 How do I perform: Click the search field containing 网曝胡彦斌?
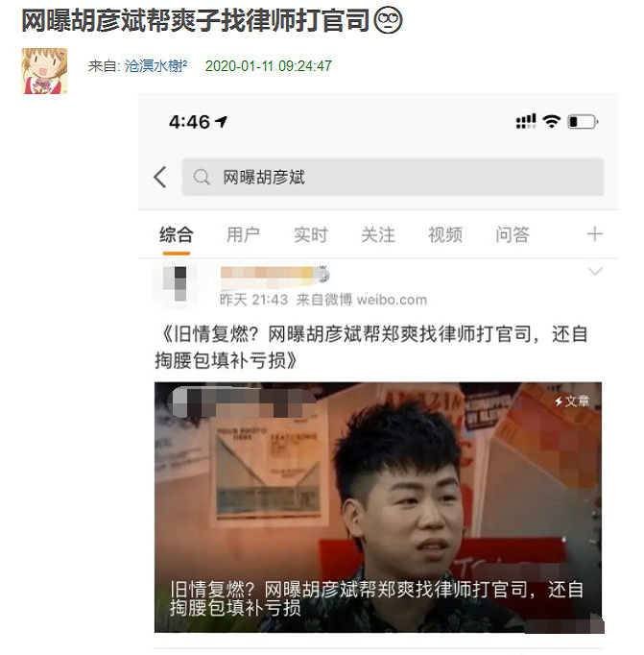[x=393, y=177]
